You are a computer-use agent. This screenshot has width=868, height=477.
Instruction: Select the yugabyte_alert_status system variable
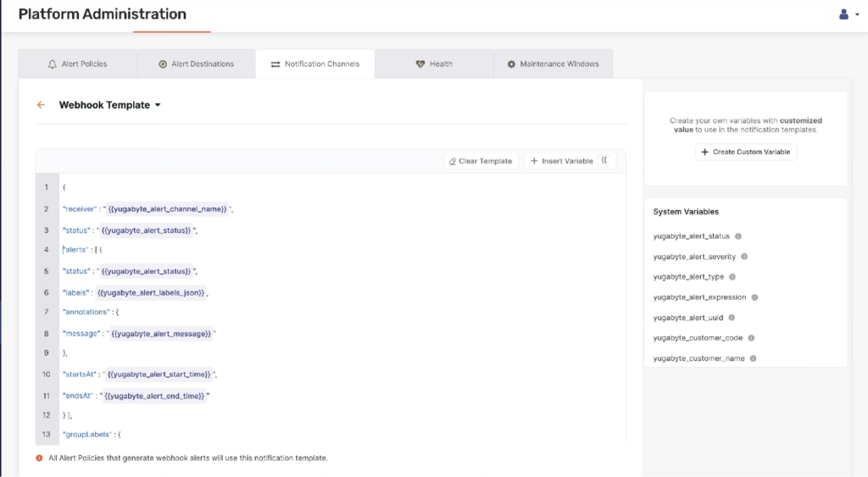pyautogui.click(x=692, y=236)
